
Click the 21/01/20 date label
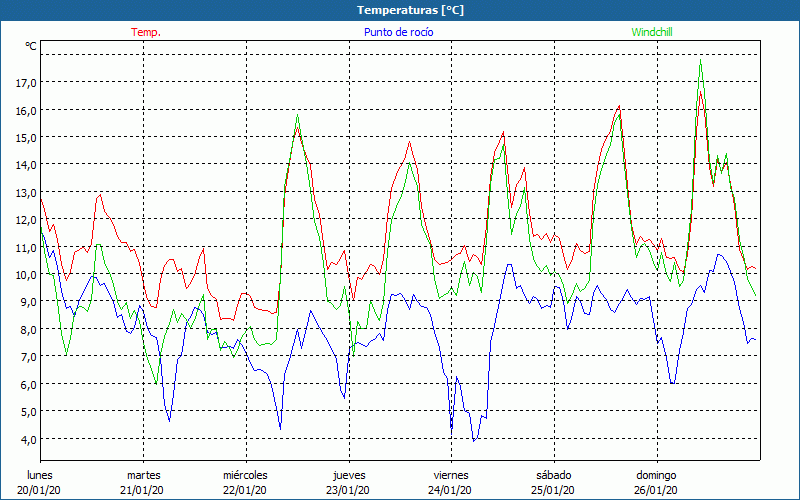pos(142,490)
